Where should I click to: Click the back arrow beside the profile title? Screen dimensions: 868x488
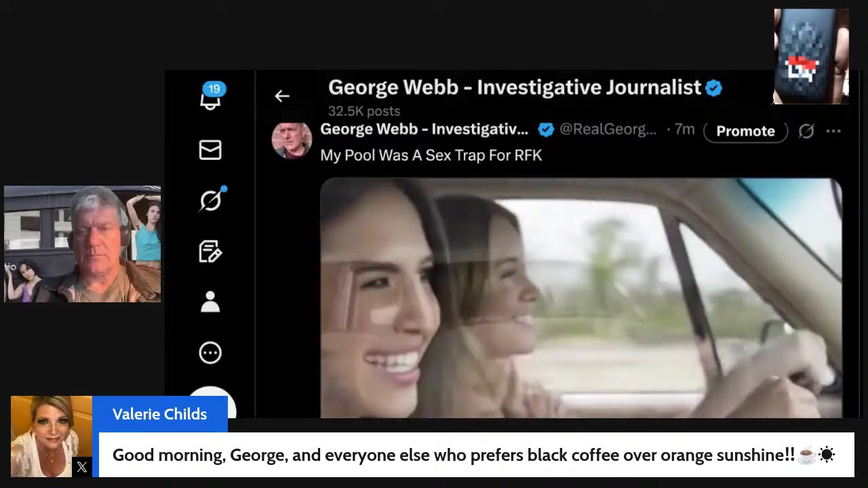(x=282, y=96)
